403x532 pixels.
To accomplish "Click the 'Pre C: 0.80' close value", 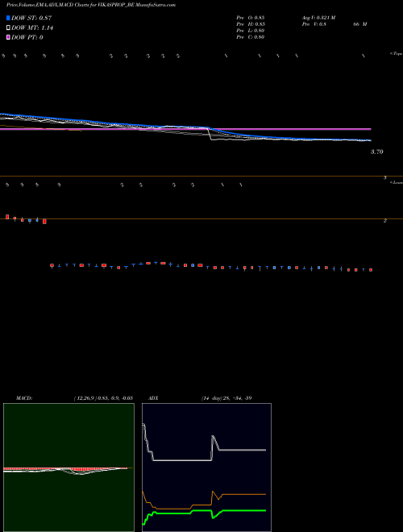I will tap(251, 37).
